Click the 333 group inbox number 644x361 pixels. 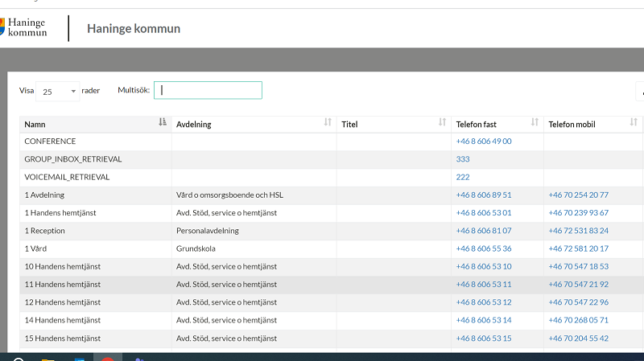(463, 159)
